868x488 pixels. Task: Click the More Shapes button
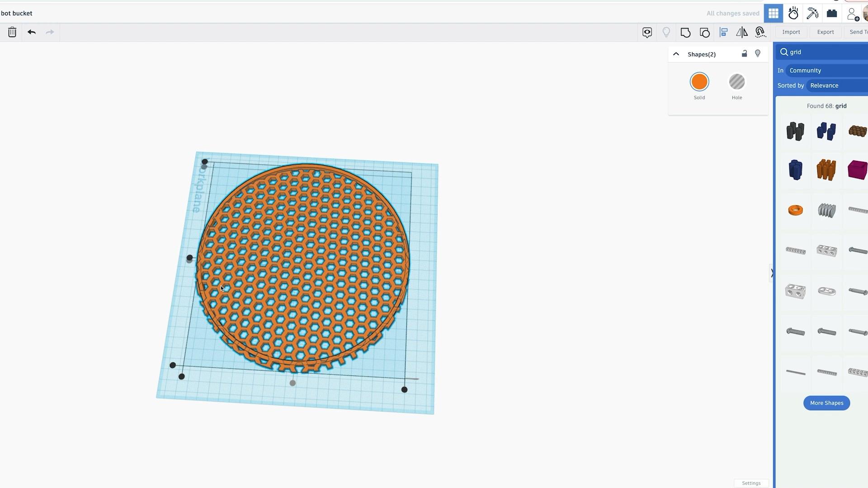[826, 403]
